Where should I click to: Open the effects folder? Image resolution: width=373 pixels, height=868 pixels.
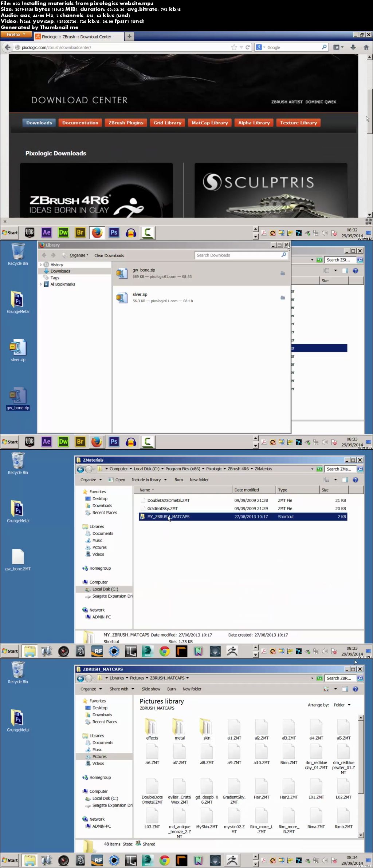click(x=152, y=729)
